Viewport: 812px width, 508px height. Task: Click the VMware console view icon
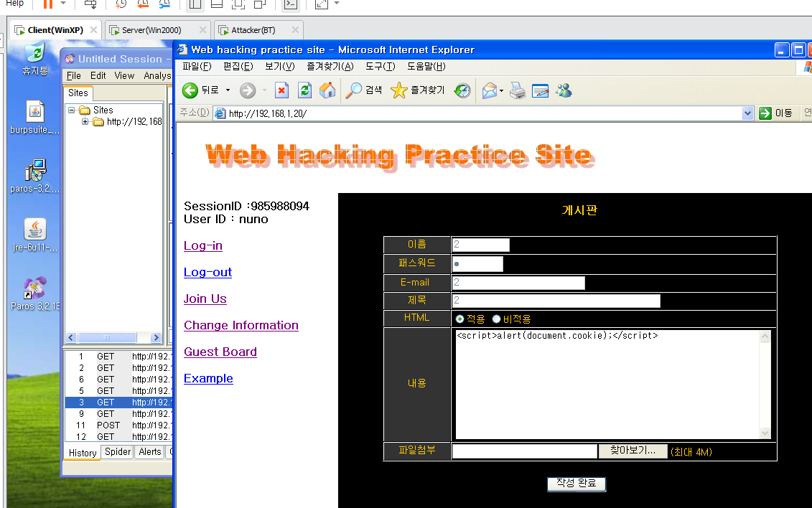click(x=291, y=4)
